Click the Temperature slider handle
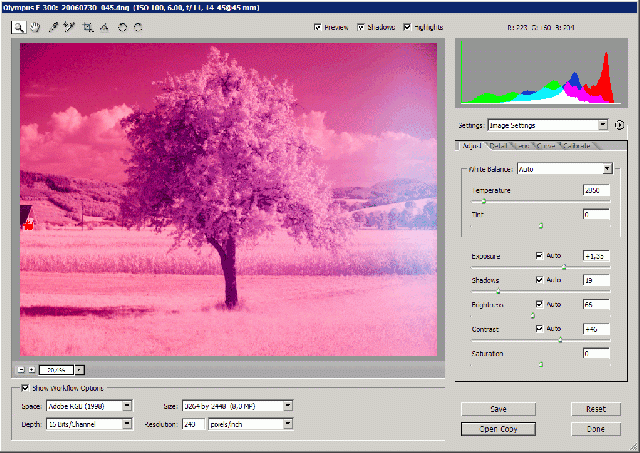Screen dimensions: 640x453 pos(484,201)
